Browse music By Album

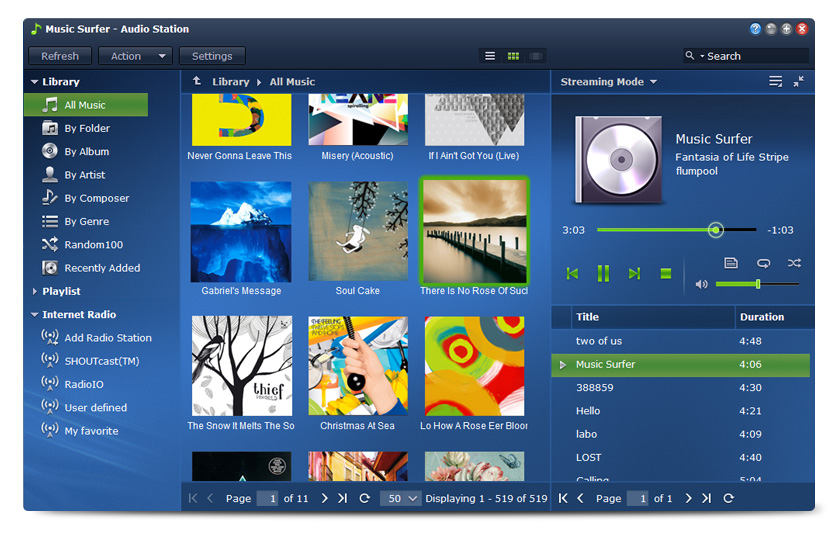tap(86, 152)
